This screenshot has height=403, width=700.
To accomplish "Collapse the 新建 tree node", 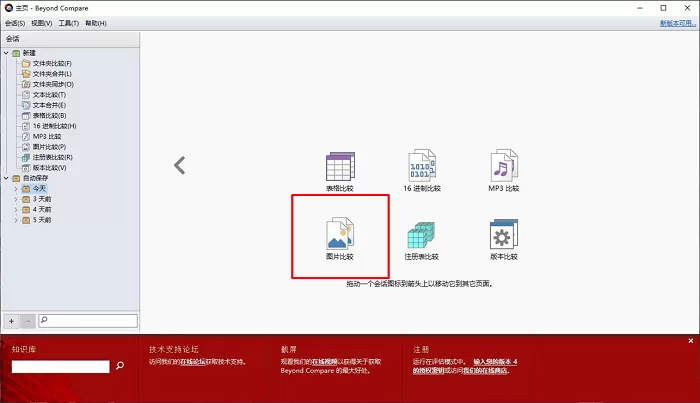I will pyautogui.click(x=6, y=53).
